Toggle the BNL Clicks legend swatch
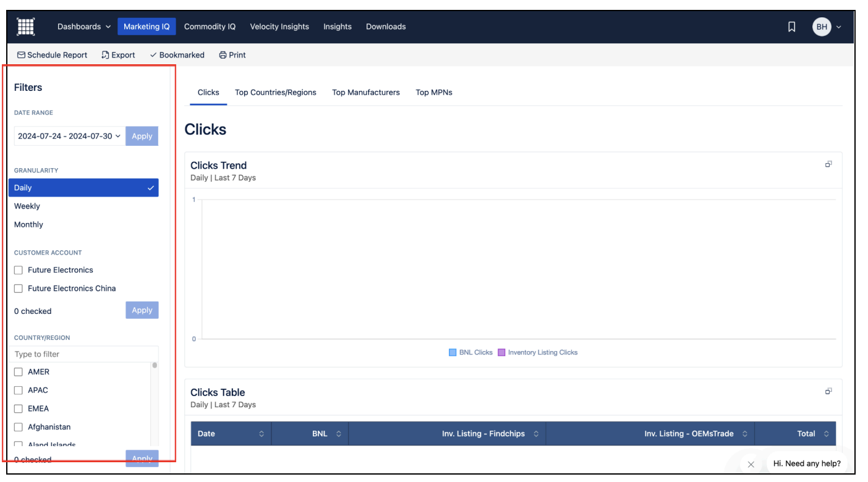The height and width of the screenshot is (482, 868). click(453, 352)
